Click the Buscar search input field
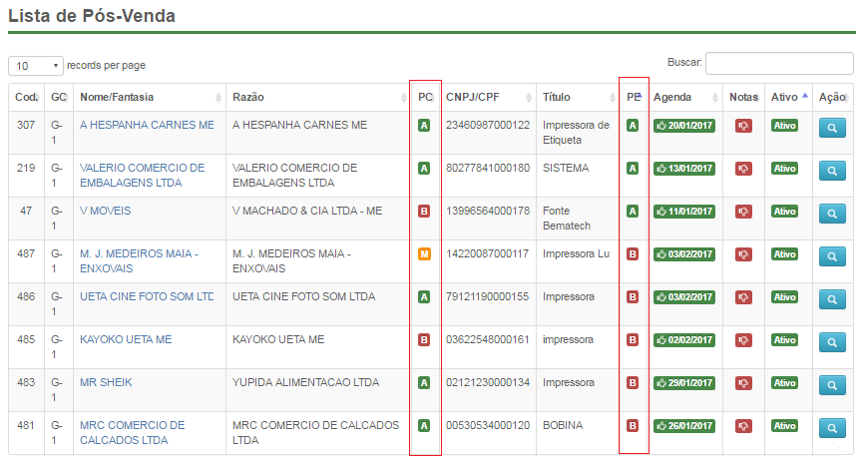 tap(778, 63)
